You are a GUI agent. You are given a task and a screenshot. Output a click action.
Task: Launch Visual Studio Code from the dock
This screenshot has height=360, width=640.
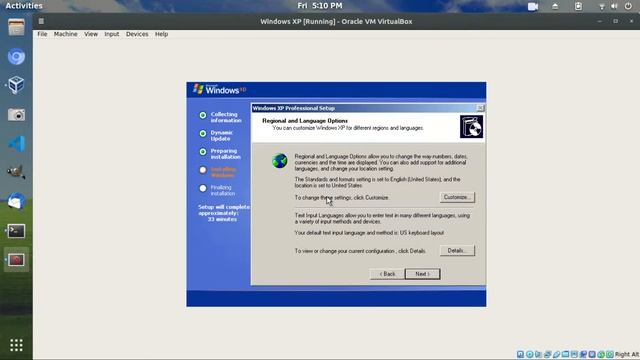[16, 144]
